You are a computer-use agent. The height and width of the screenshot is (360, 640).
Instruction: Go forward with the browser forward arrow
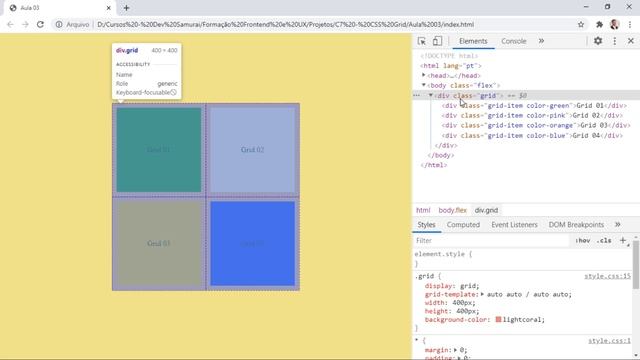tap(25, 24)
